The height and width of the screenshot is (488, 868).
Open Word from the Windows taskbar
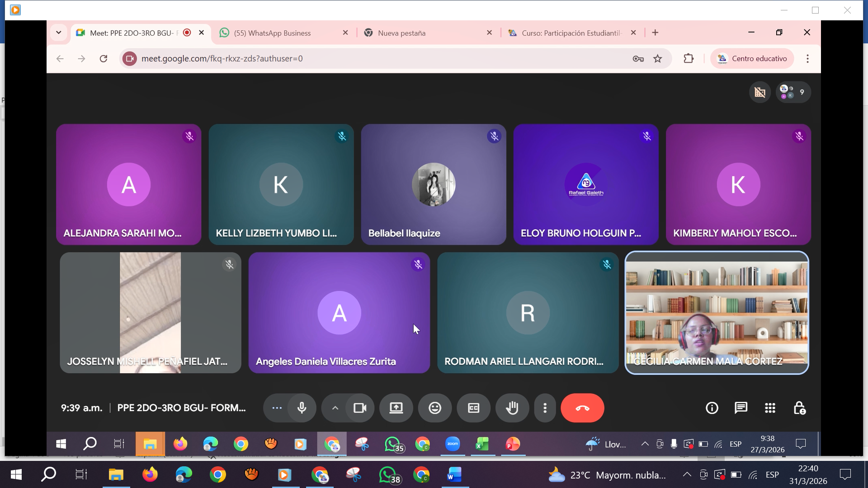[x=454, y=474]
